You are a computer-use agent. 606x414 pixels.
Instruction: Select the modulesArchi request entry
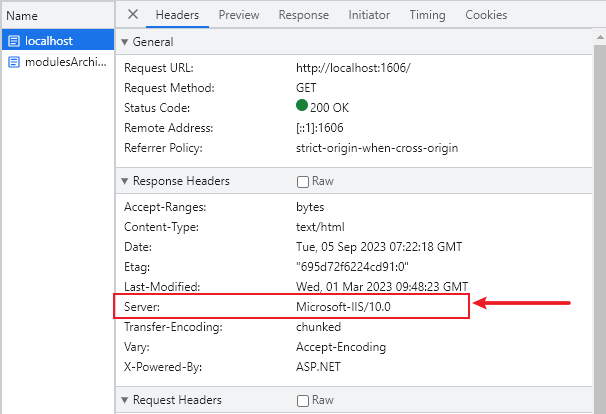(x=64, y=62)
